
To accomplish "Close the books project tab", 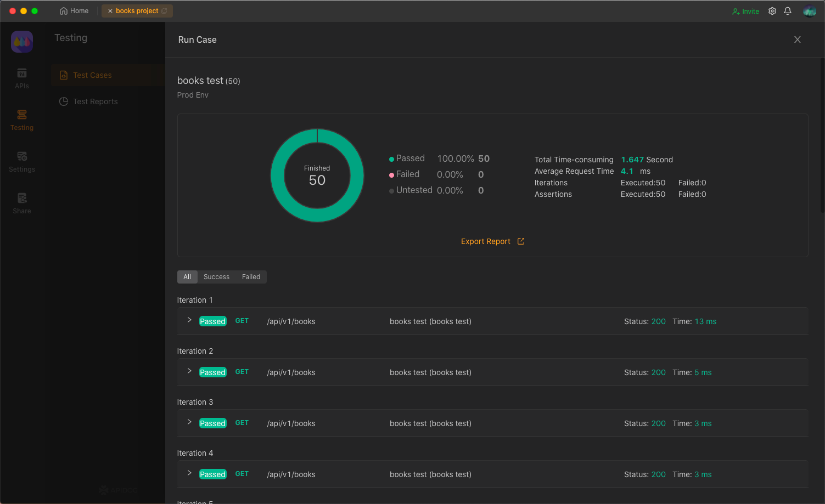I will [110, 11].
